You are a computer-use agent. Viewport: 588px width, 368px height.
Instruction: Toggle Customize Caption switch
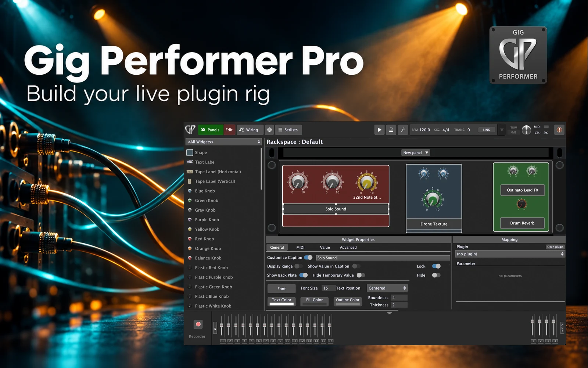tap(308, 258)
